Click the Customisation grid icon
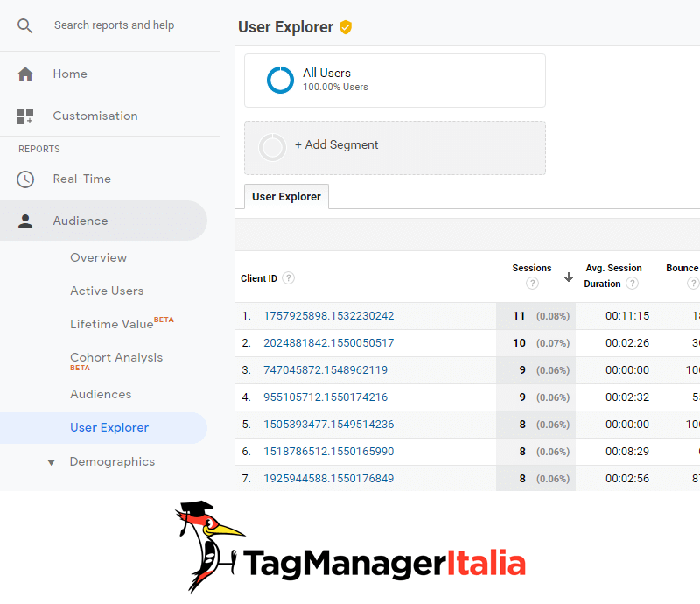The width and height of the screenshot is (700, 604). [x=25, y=116]
